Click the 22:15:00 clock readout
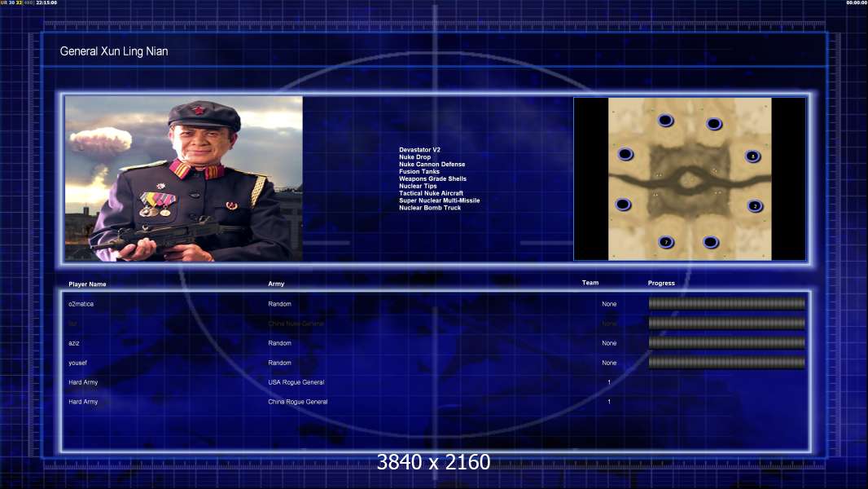The width and height of the screenshot is (868, 489). pos(46,2)
